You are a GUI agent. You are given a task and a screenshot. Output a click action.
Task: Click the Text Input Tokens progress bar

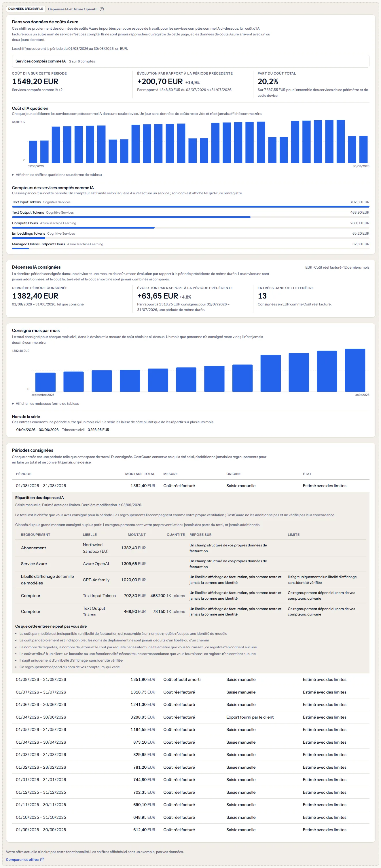click(x=191, y=206)
